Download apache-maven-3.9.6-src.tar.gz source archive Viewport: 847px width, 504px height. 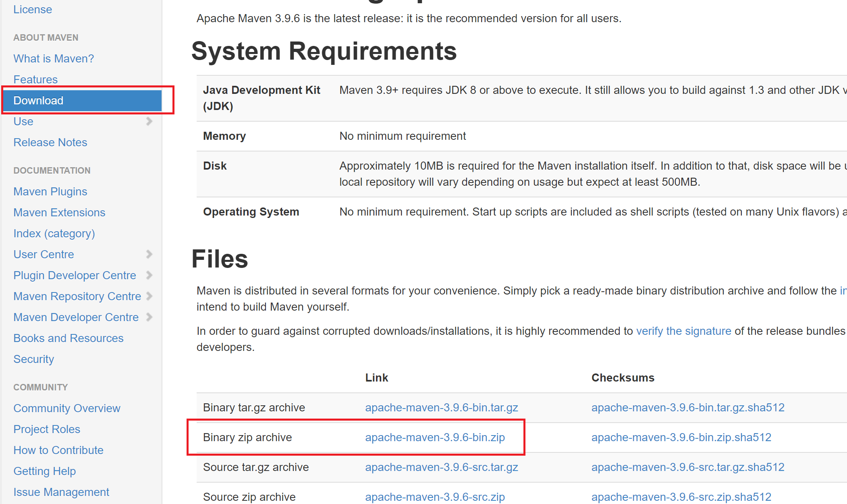(441, 467)
